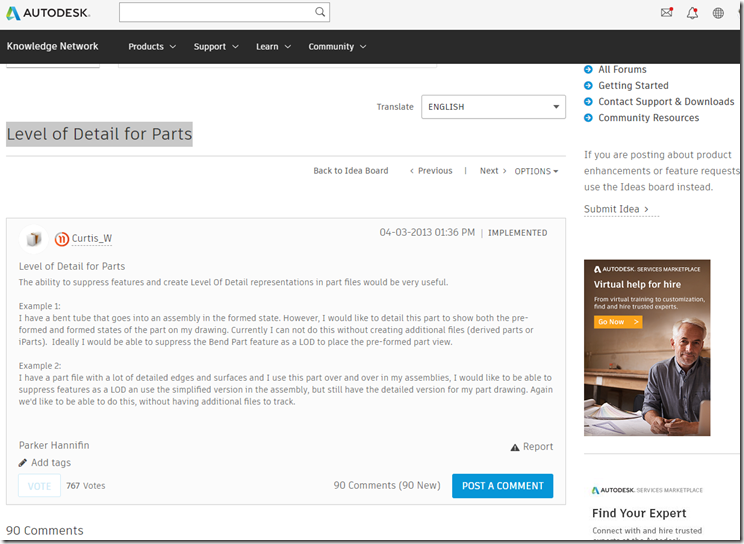
Task: Click the Virtual help for hire ad image
Action: coord(647,347)
